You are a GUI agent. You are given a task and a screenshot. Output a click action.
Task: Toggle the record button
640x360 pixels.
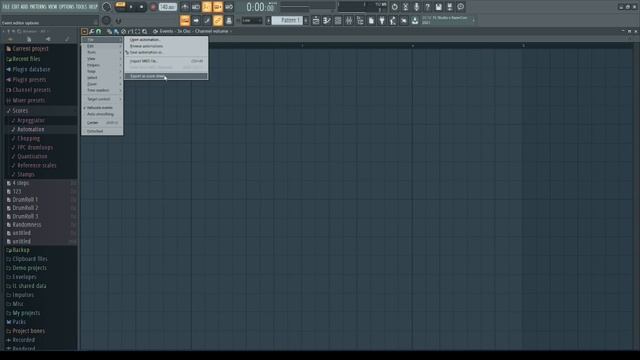point(153,7)
